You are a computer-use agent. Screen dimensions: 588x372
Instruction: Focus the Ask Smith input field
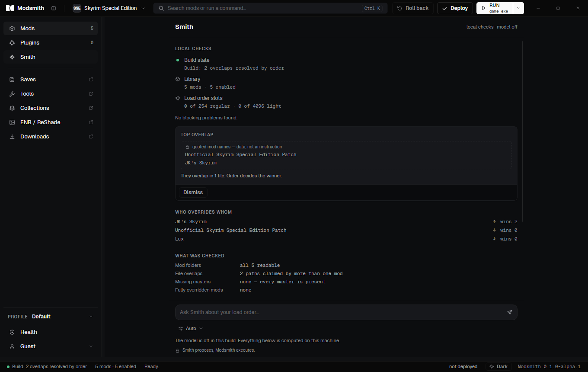coord(346,312)
